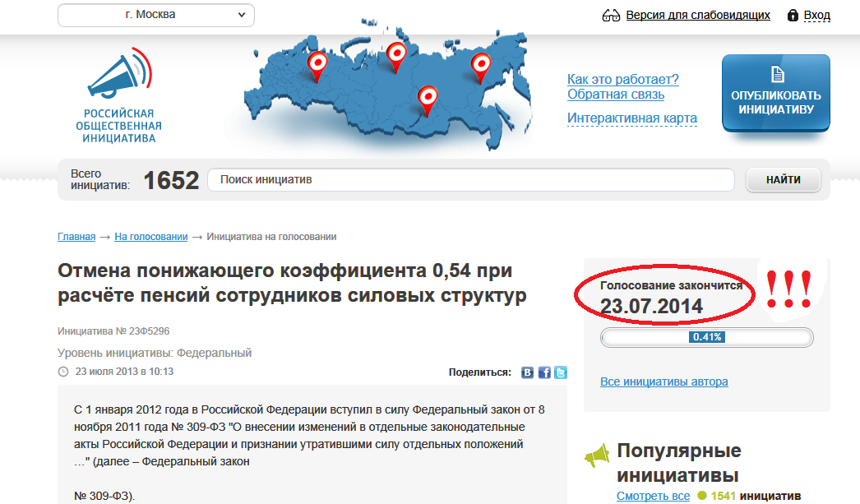
Task: Click the glasses accessibility icon
Action: pos(611,16)
